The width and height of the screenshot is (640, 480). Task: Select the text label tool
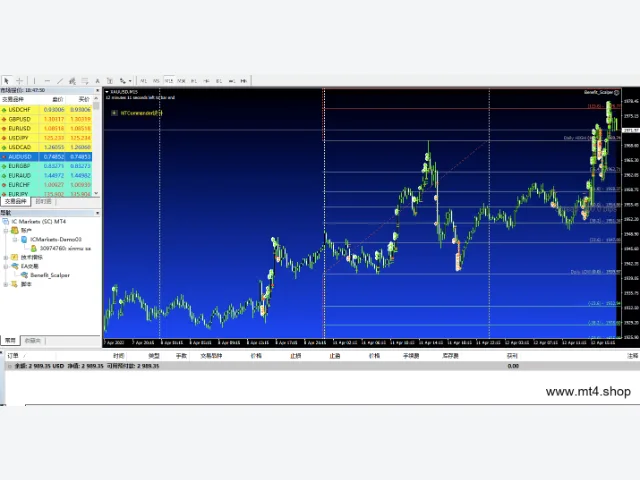[x=110, y=81]
